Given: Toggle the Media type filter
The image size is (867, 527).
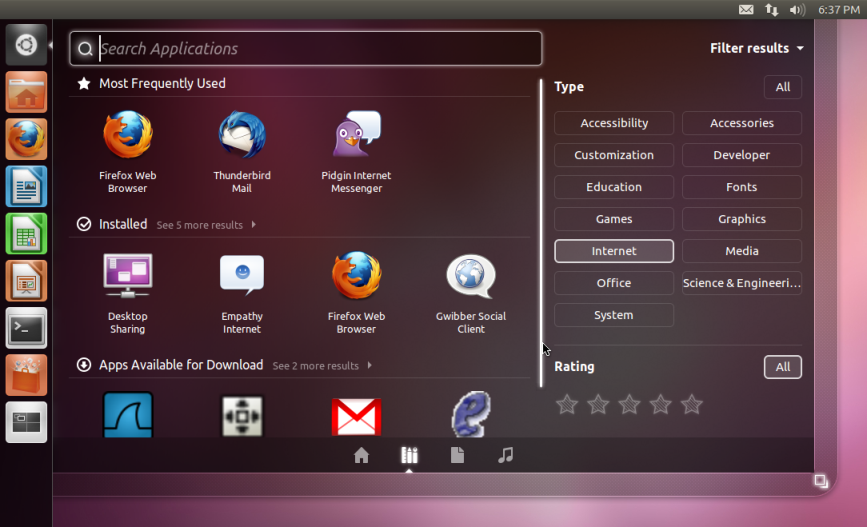Looking at the screenshot, I should (741, 251).
